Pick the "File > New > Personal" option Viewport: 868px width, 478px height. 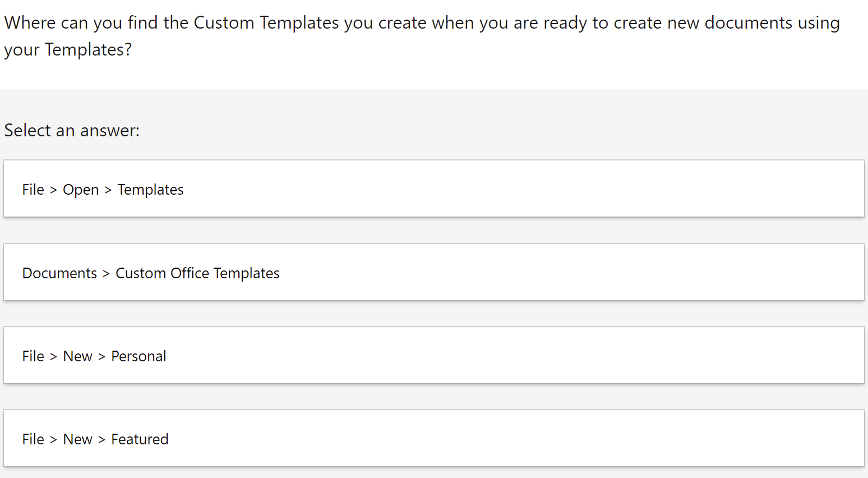tap(433, 356)
